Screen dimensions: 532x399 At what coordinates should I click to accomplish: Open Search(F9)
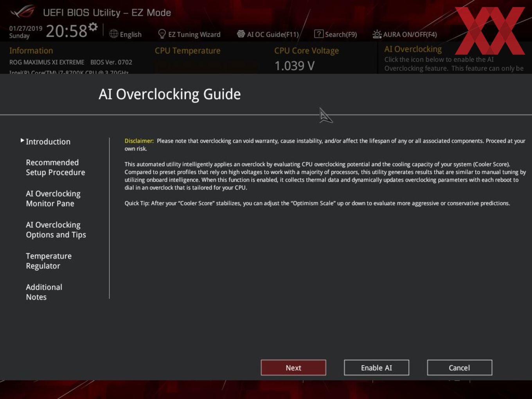coord(341,34)
